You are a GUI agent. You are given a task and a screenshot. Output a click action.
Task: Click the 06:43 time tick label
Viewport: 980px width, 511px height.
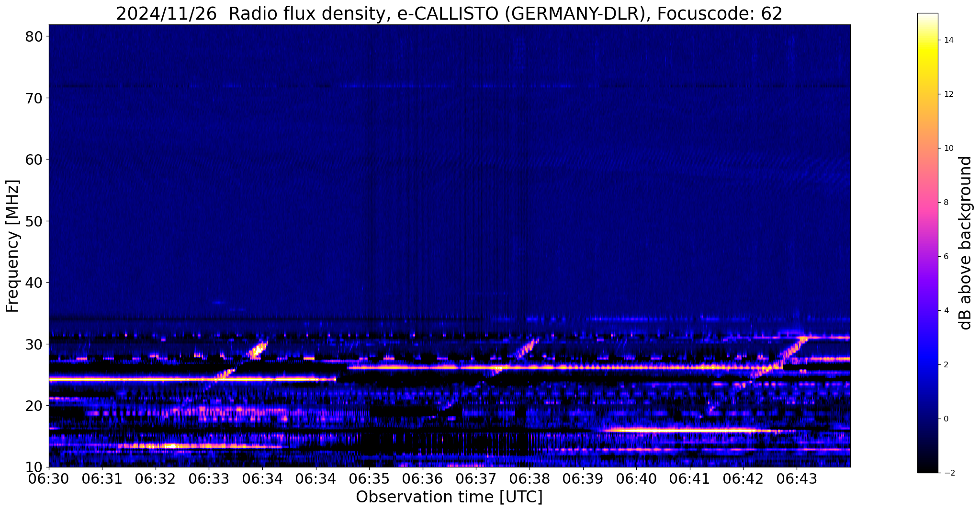797,479
